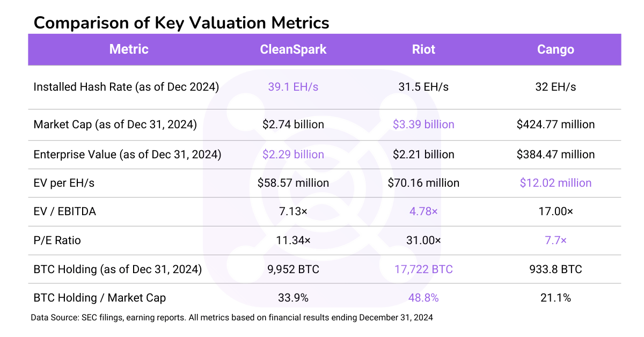The height and width of the screenshot is (337, 644).
Task: Click Cango's $424.77 million market cap
Action: (x=555, y=124)
